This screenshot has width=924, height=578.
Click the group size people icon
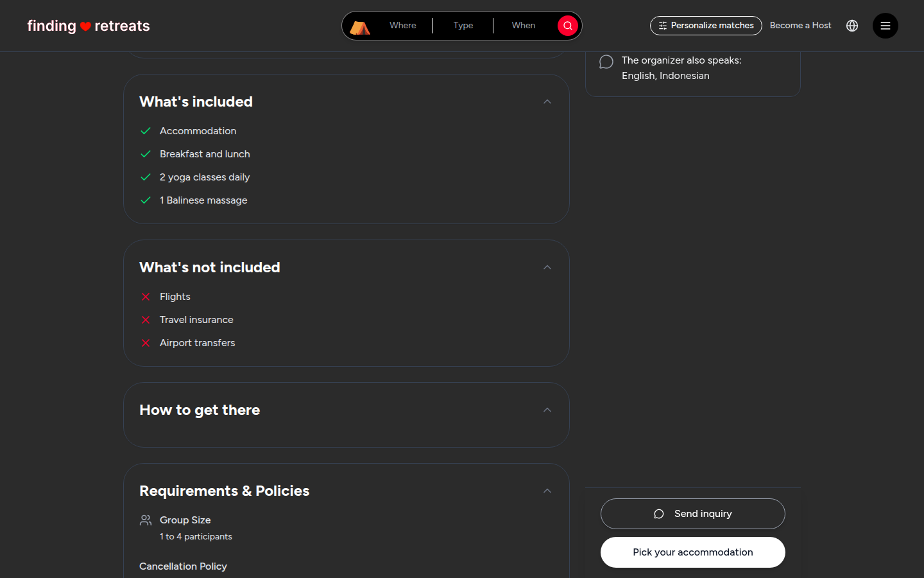click(146, 520)
